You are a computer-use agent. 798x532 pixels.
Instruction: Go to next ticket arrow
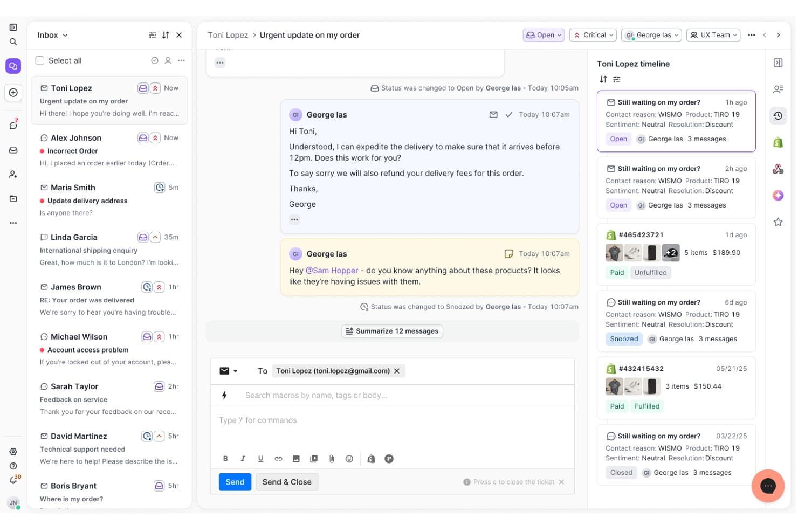pyautogui.click(x=778, y=35)
